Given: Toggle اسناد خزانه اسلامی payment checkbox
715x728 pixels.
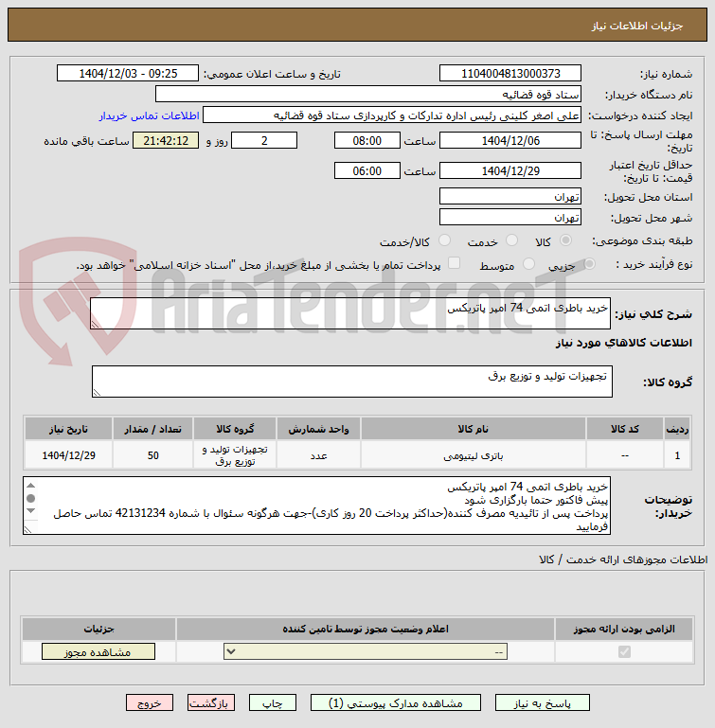Looking at the screenshot, I should coord(454,263).
